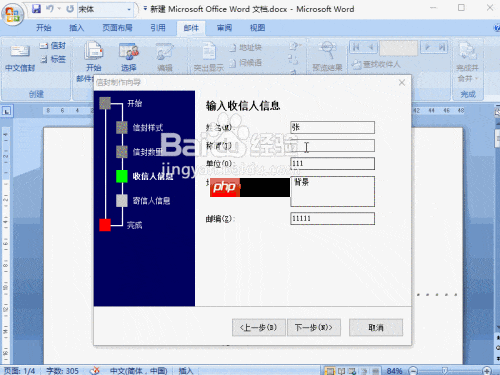This screenshot has height=375, width=500.
Task: Go to previous record arrow in ribbon
Action: click(371, 47)
